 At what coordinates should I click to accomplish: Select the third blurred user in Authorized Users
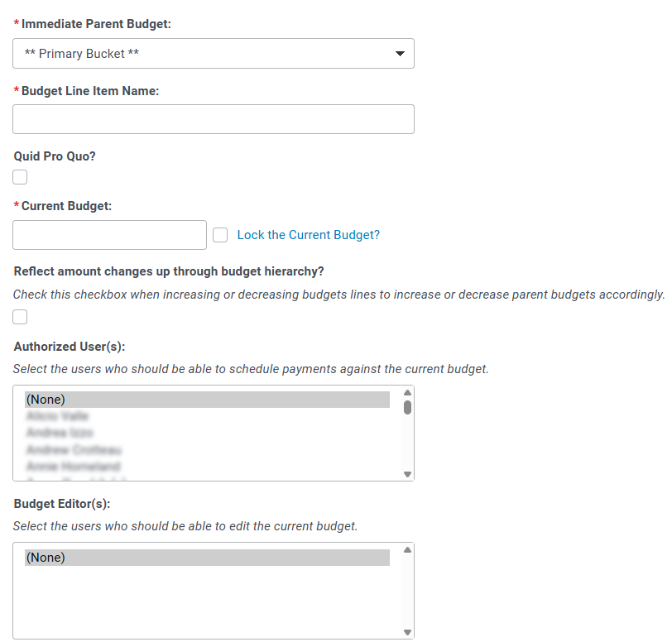208,449
